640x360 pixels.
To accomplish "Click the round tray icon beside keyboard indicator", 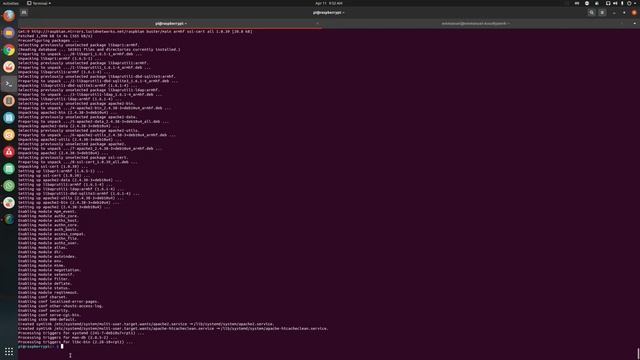I will coord(587,3).
